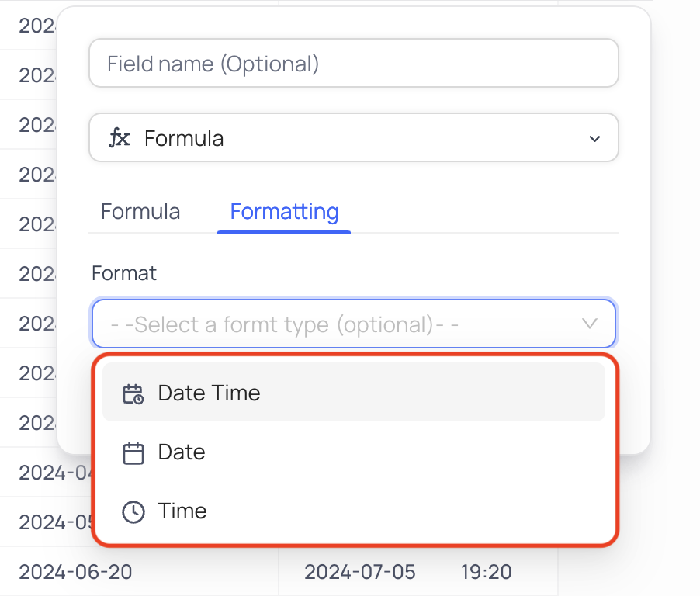Pick the Time format option
700x596 pixels.
click(x=354, y=511)
